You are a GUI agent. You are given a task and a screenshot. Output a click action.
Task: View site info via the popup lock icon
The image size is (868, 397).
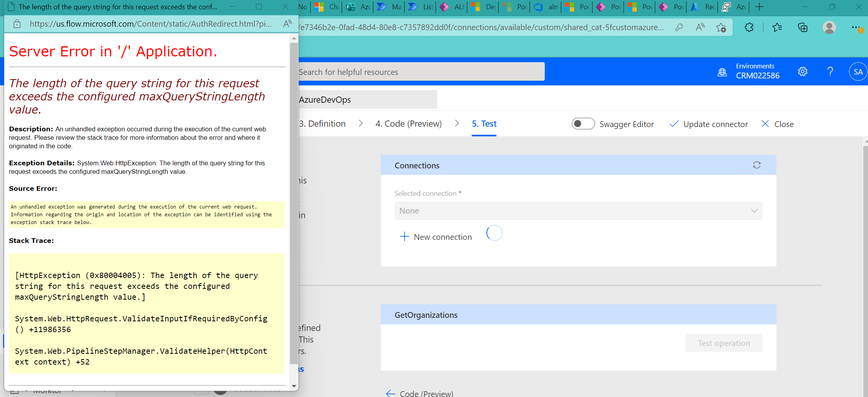[16, 24]
